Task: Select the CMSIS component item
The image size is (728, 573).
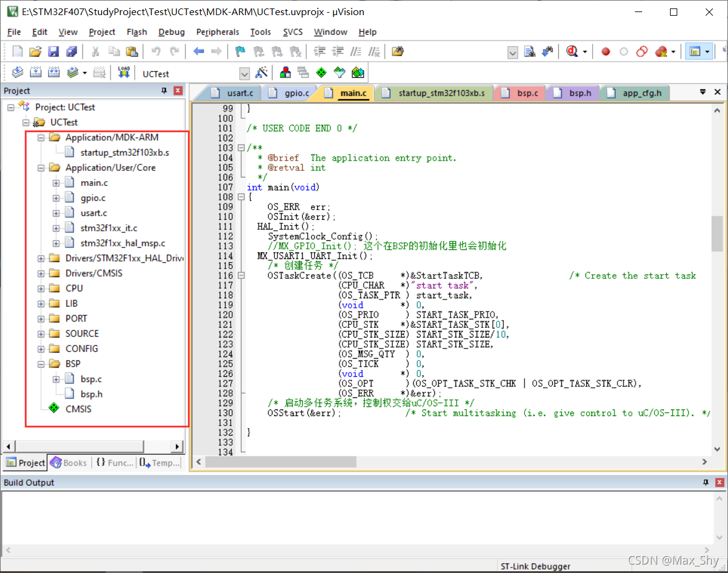Action: (79, 409)
